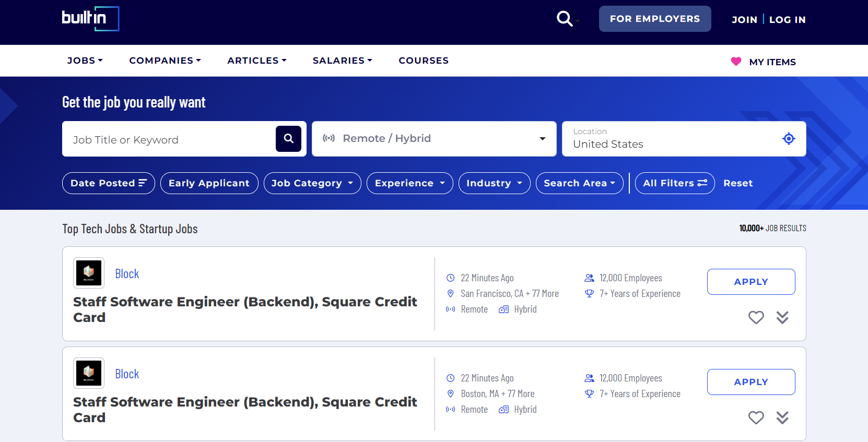
Task: Open Search Area filter dropdown
Action: [x=579, y=183]
